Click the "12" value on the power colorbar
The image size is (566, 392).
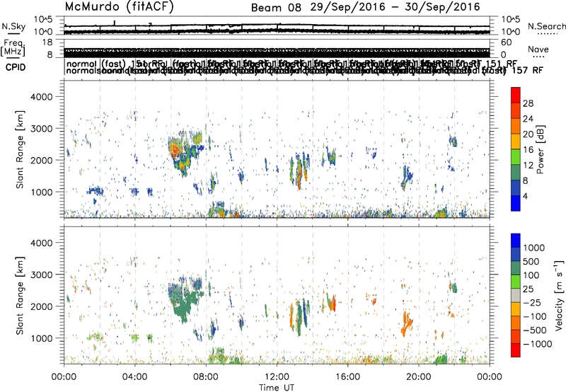point(528,166)
